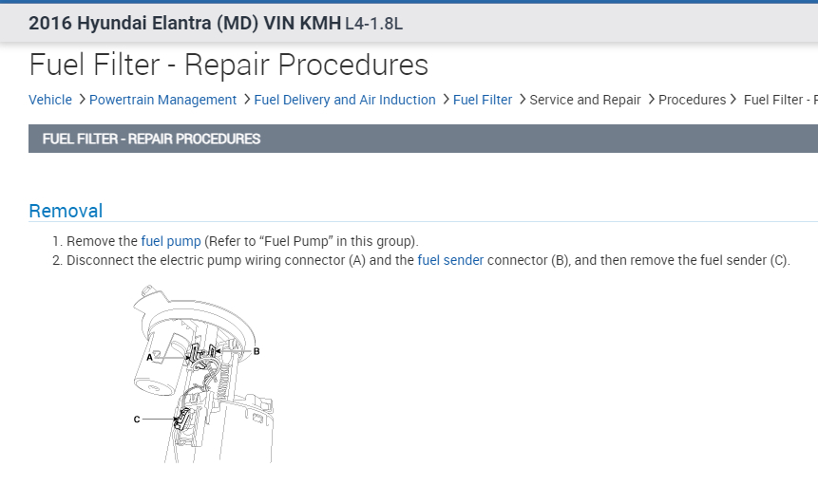Click the chevron after Vehicle breadcrumb
This screenshot has height=504, width=818.
click(82, 99)
